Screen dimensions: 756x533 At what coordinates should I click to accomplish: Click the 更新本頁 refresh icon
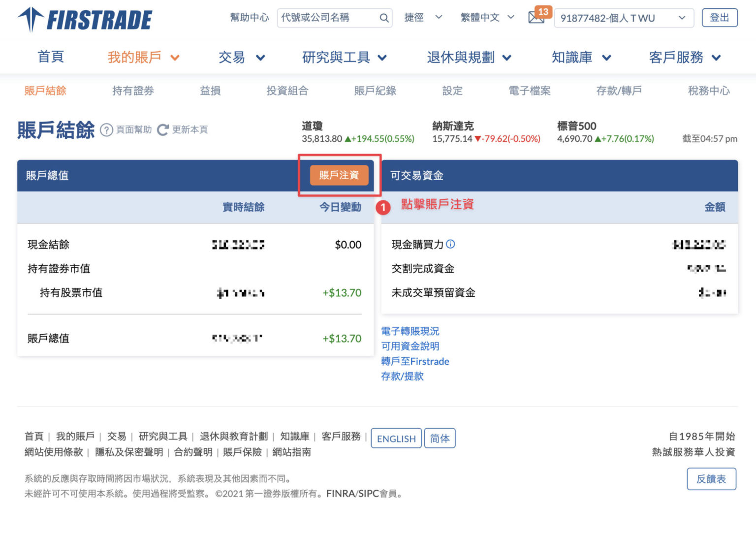(x=162, y=129)
